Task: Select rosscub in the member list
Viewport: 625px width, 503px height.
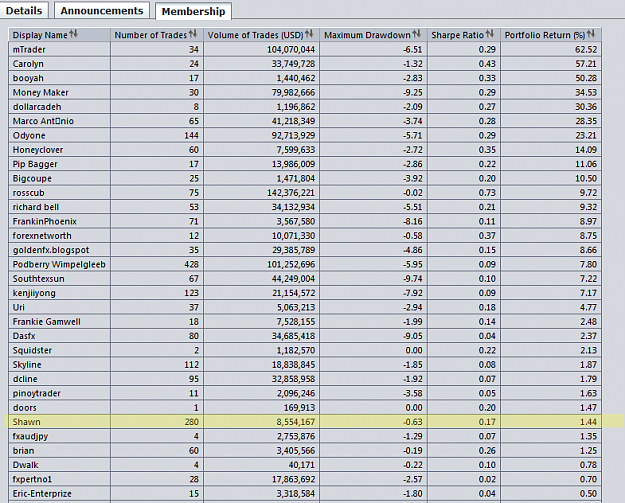Action: point(28,193)
